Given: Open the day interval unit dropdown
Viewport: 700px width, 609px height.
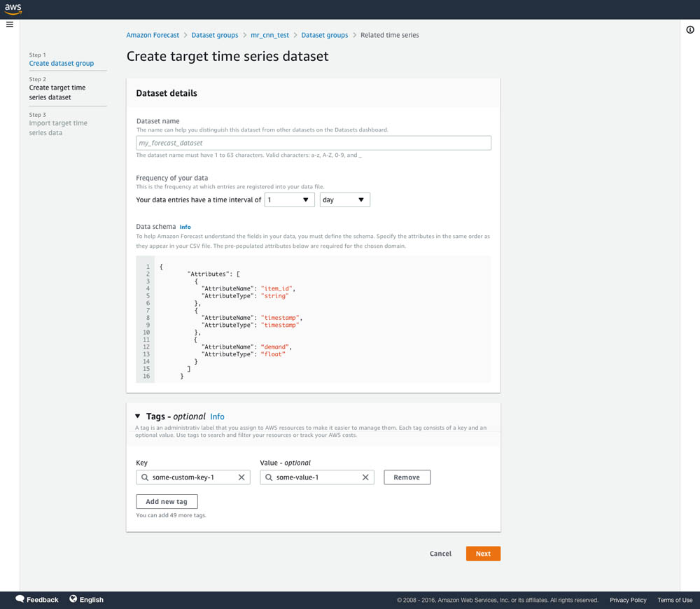Looking at the screenshot, I should click(x=344, y=199).
